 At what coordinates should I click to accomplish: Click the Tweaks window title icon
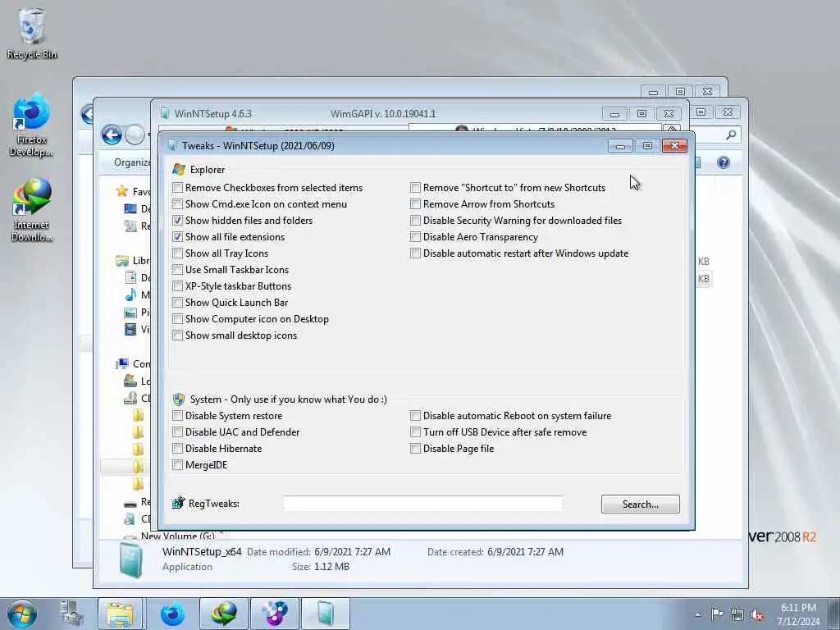pos(171,145)
